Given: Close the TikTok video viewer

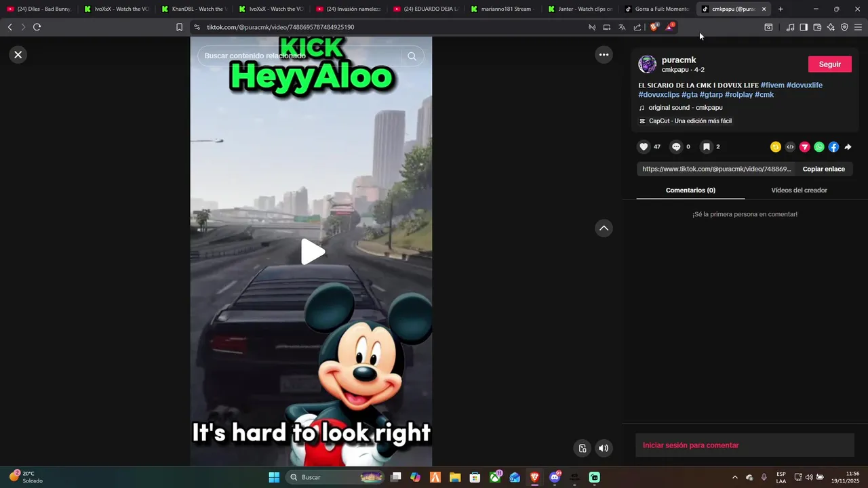Looking at the screenshot, I should point(18,55).
